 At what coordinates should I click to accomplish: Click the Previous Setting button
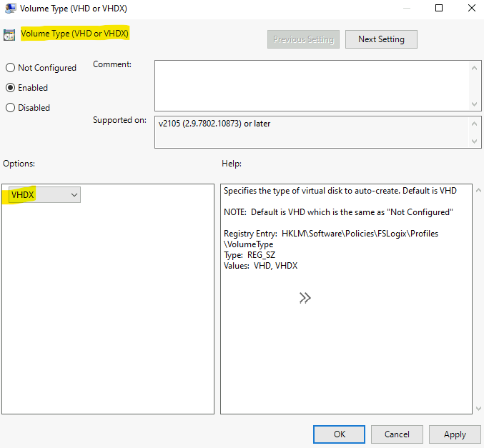(x=303, y=39)
